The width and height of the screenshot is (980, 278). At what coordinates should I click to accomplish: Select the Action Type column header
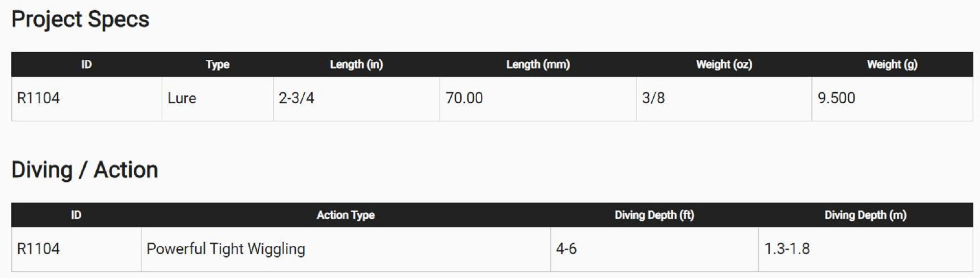[345, 215]
